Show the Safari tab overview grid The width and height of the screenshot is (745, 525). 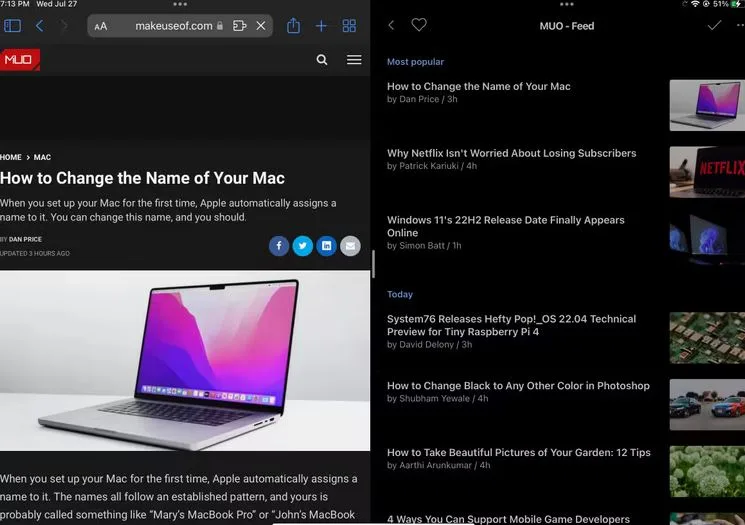[349, 26]
